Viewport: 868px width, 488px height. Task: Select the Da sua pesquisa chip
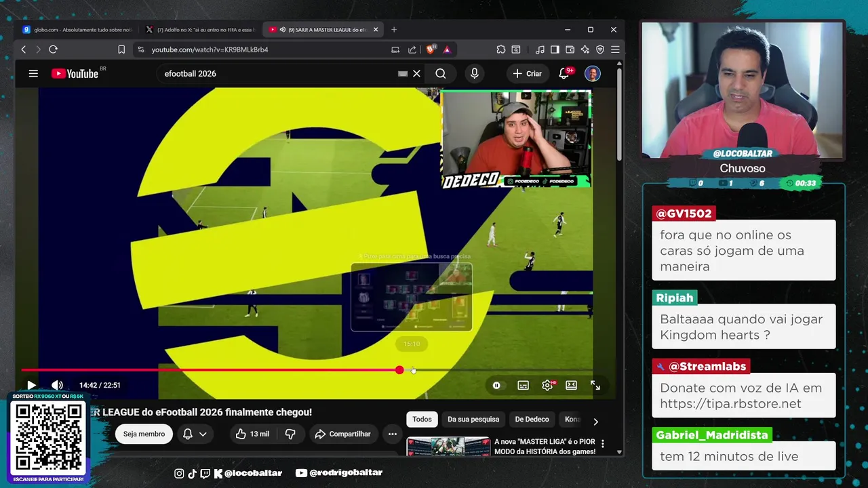tap(473, 419)
